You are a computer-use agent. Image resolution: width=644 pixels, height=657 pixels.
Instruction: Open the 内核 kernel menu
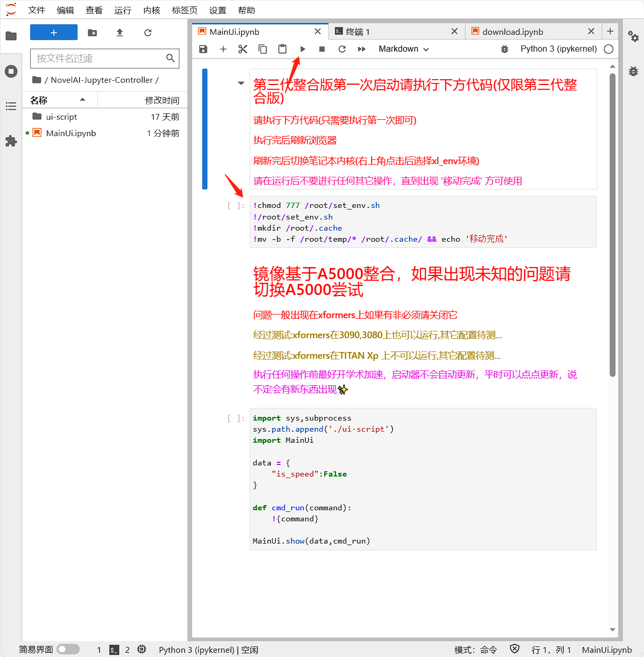[x=151, y=10]
